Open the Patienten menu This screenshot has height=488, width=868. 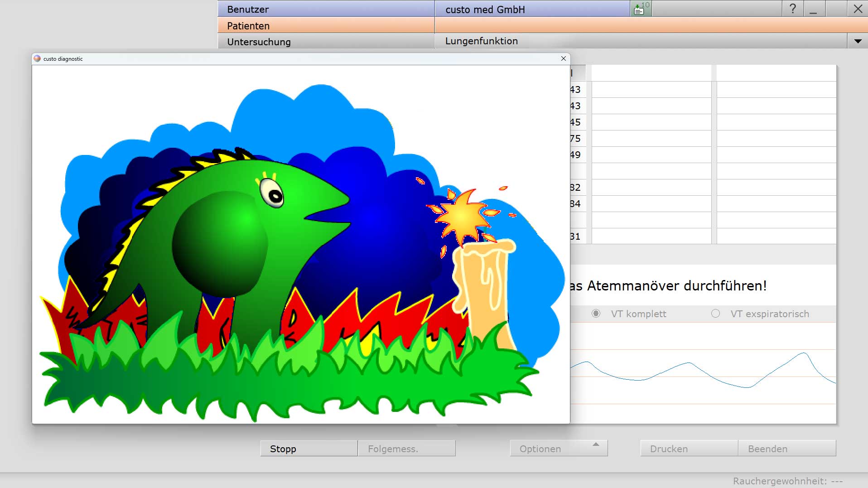coord(326,25)
